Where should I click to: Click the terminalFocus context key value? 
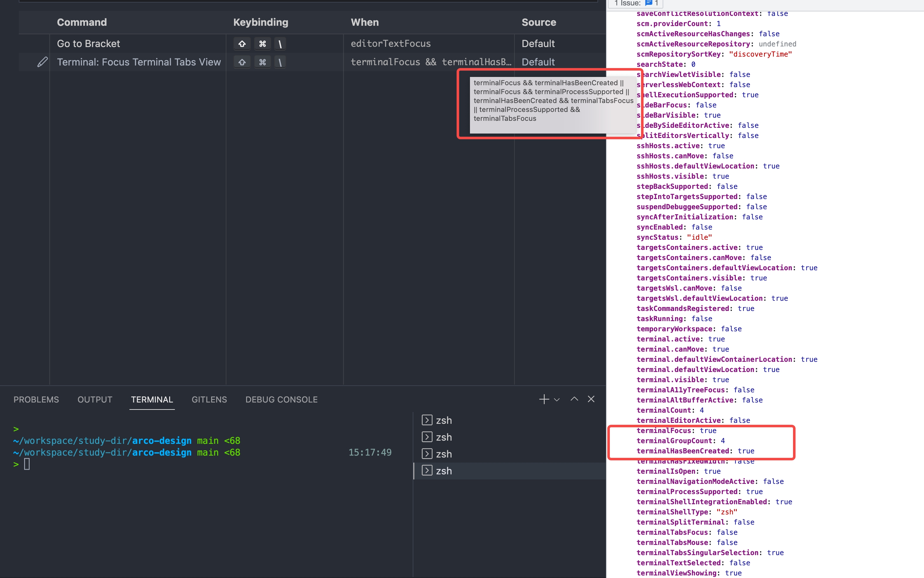coord(707,430)
